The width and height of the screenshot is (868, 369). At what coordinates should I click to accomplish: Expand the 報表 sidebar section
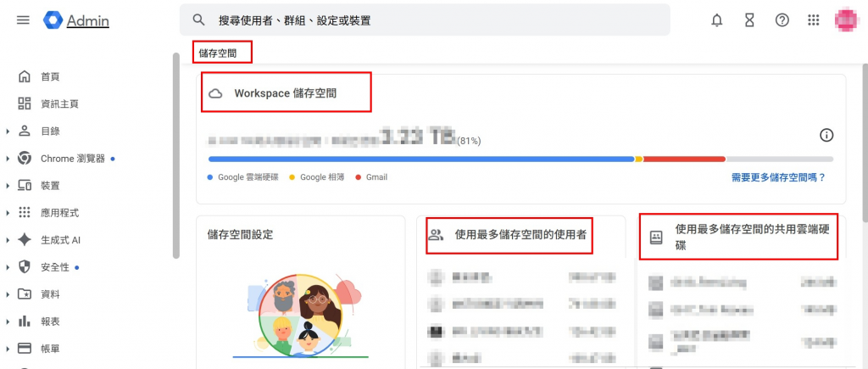click(x=8, y=321)
